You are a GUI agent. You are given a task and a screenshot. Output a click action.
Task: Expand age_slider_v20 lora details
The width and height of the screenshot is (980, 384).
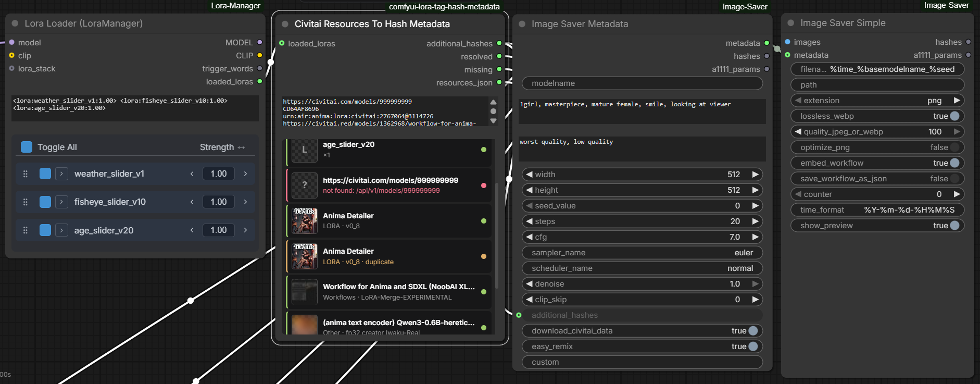(x=61, y=230)
